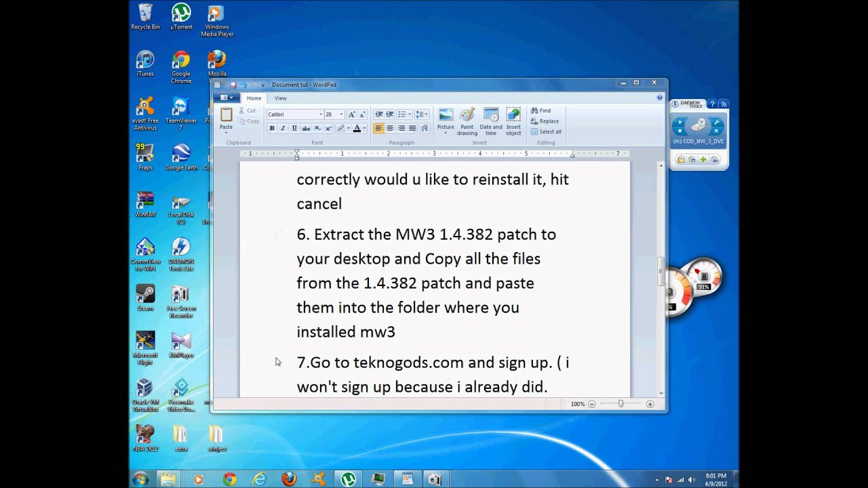Image resolution: width=868 pixels, height=488 pixels.
Task: Select the Steam desktop icon
Action: click(x=145, y=298)
